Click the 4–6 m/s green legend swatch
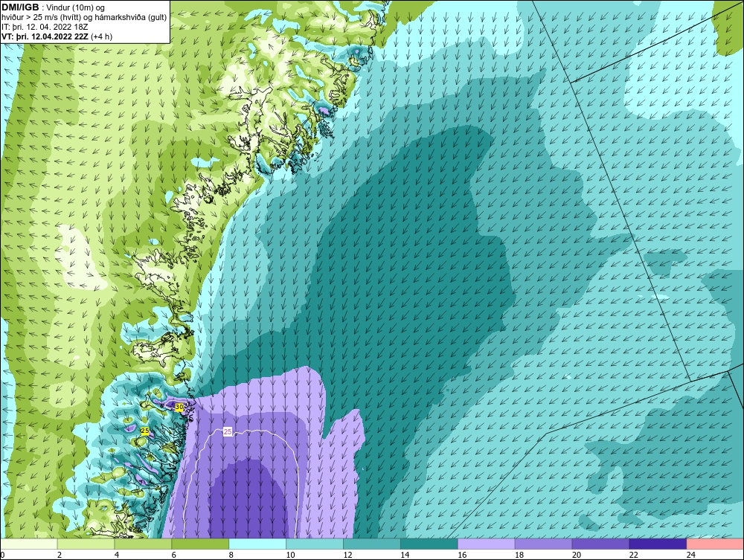Viewport: 744px width, 560px height. coord(143,544)
